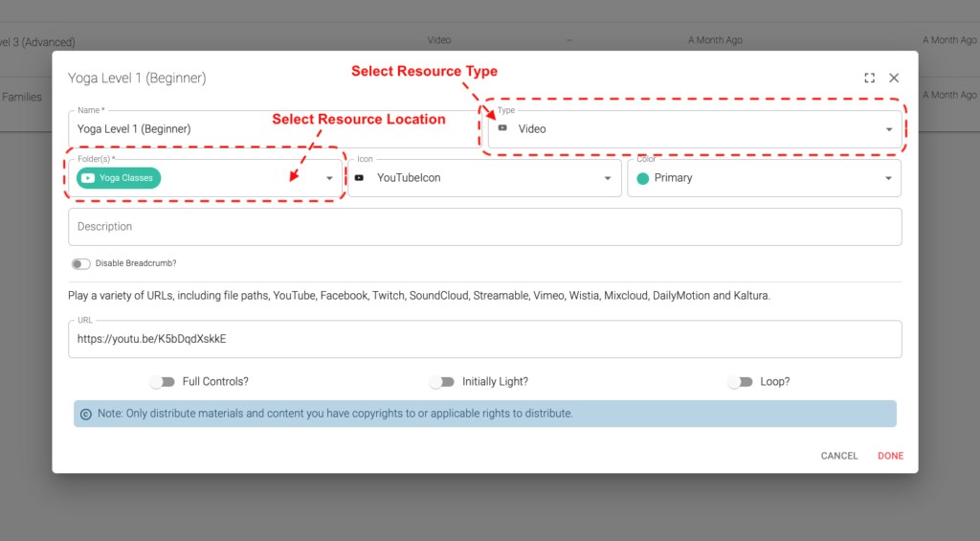Open the Icon dropdown arrow
The height and width of the screenshot is (541, 980).
click(x=608, y=178)
